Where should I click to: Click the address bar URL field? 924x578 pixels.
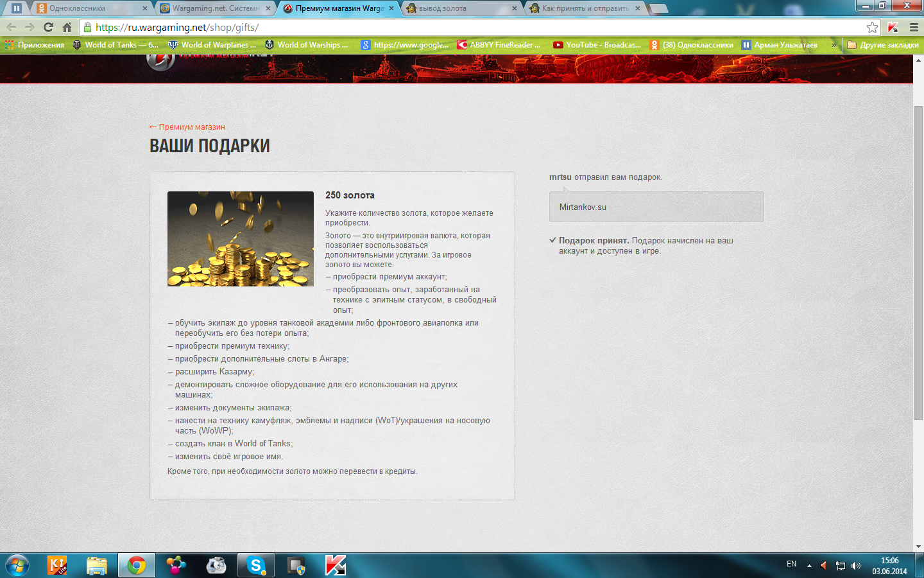(475, 27)
